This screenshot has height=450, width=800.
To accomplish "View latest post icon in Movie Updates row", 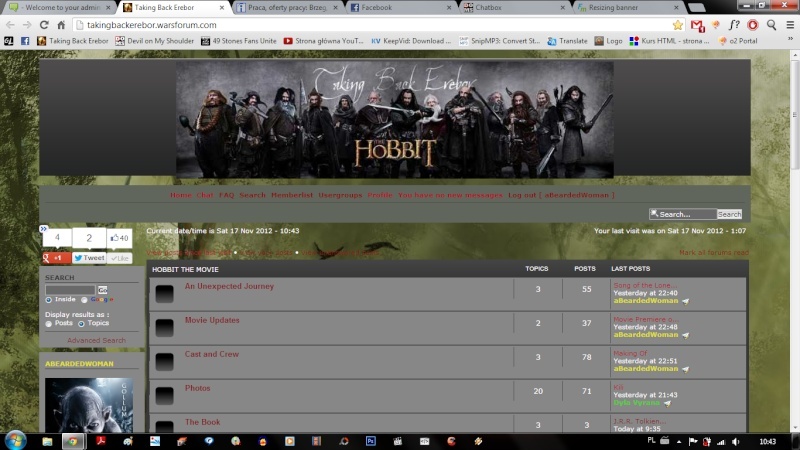I will (686, 335).
